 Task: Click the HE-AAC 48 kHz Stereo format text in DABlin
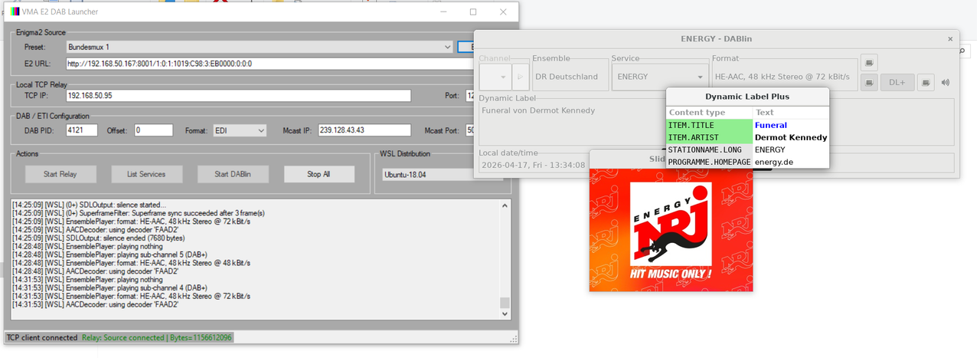pyautogui.click(x=782, y=77)
